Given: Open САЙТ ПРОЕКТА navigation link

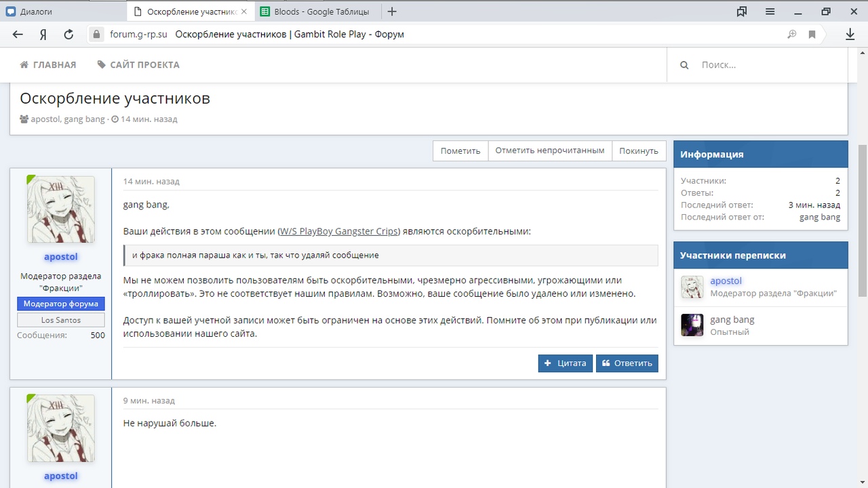Looking at the screenshot, I should 138,65.
